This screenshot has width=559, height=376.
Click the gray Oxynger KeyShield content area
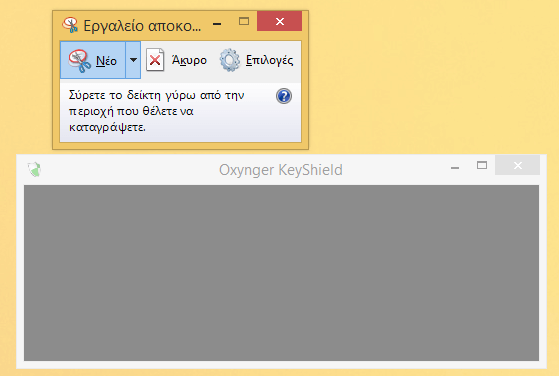pyautogui.click(x=281, y=273)
